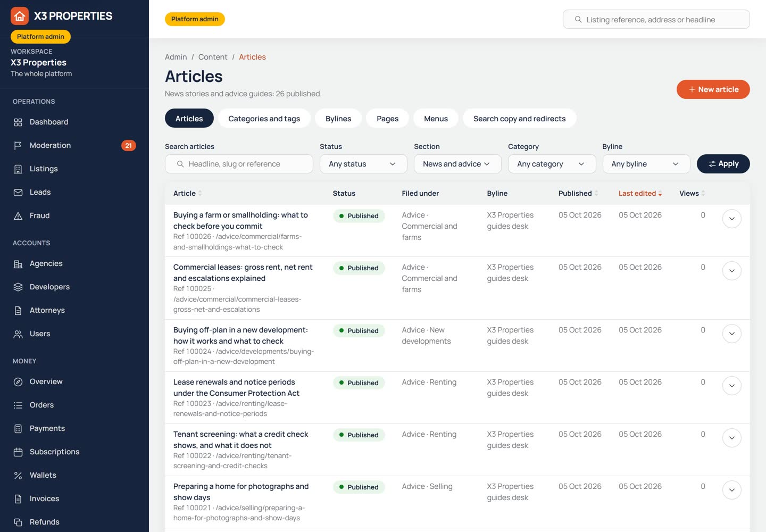Expand the Lease renewals article row

[x=732, y=386]
